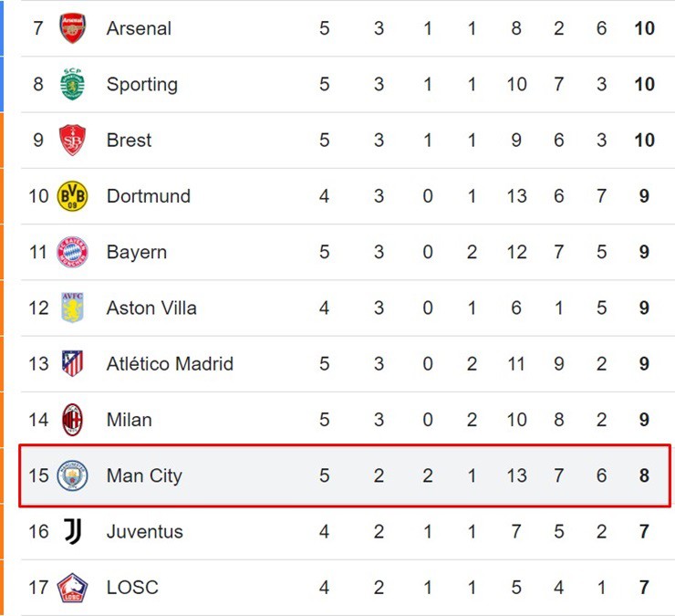Click Man City's points value 8
The width and height of the screenshot is (675, 616).
pos(644,475)
